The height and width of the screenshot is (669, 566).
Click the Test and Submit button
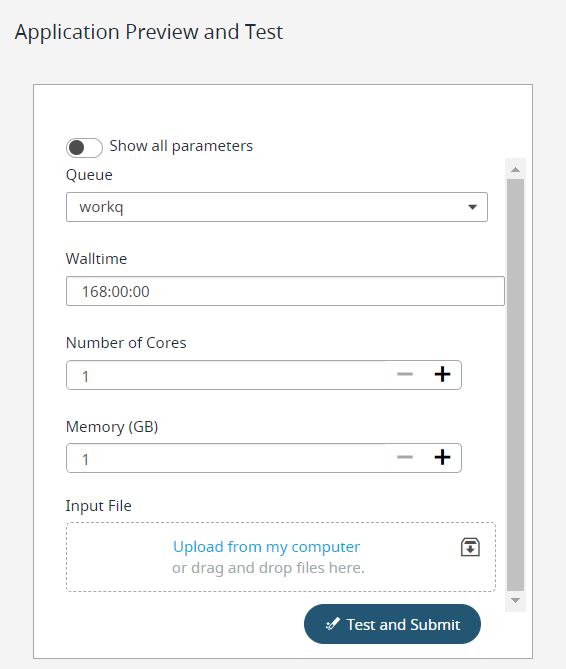pos(392,624)
